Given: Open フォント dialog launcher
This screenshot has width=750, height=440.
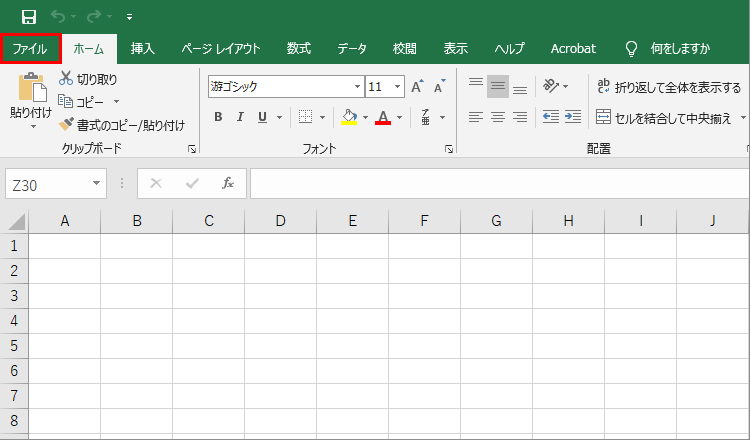Looking at the screenshot, I should (449, 149).
